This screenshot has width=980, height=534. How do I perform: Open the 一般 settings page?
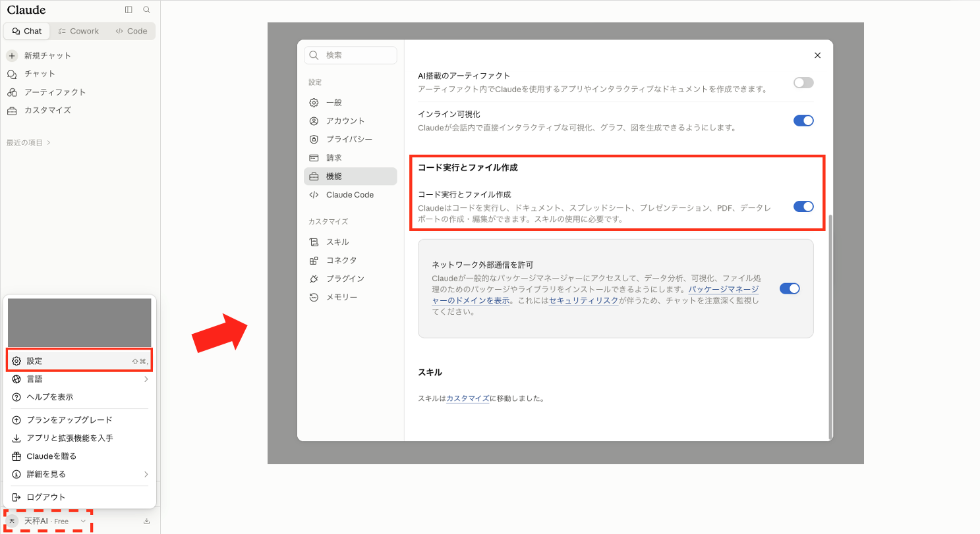351,103
